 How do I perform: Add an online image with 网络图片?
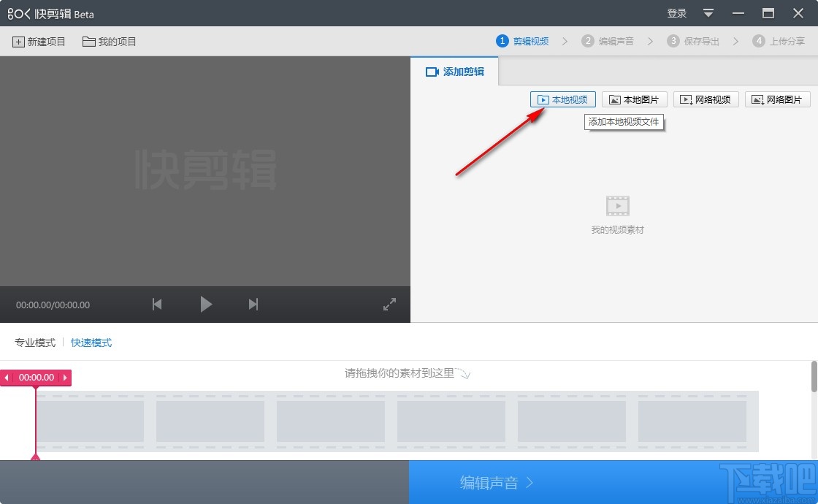777,99
